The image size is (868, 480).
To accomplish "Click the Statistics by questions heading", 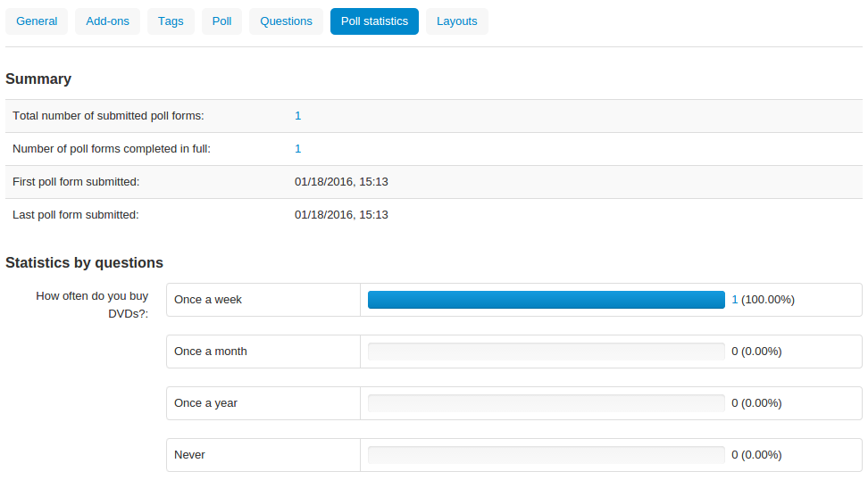I will [84, 262].
